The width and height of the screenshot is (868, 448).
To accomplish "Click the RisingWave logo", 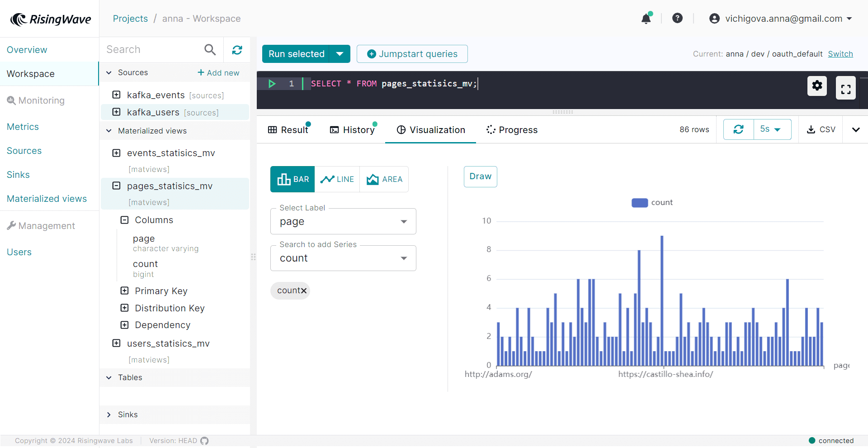I will [51, 19].
